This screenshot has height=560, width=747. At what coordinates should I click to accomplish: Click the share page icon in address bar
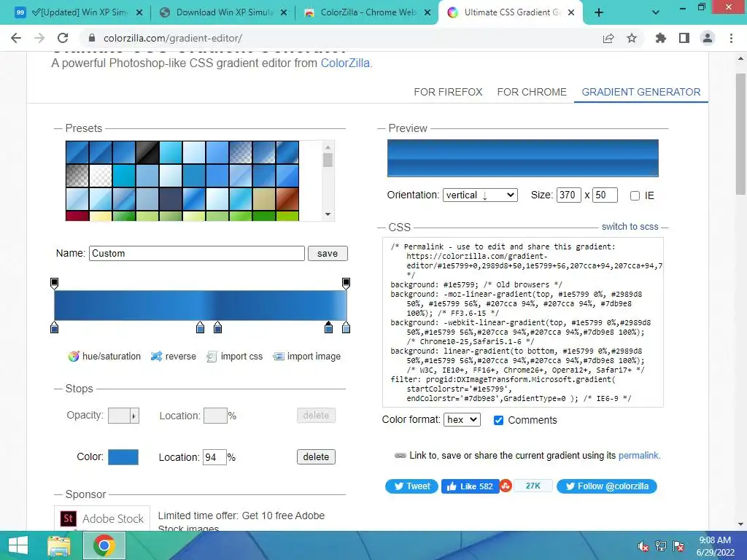(x=608, y=38)
